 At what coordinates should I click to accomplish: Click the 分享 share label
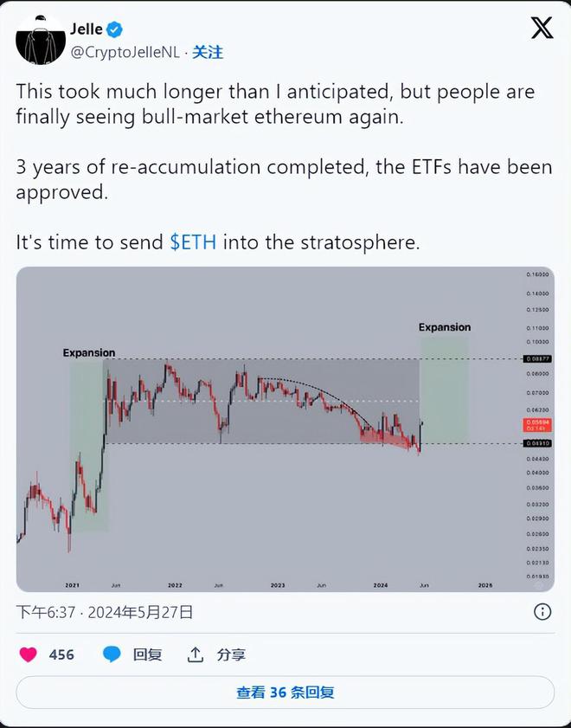click(231, 654)
